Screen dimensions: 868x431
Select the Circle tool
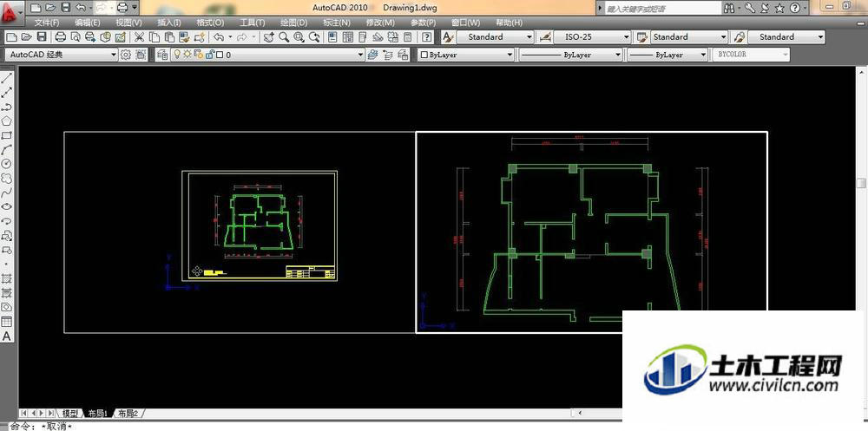[x=7, y=164]
